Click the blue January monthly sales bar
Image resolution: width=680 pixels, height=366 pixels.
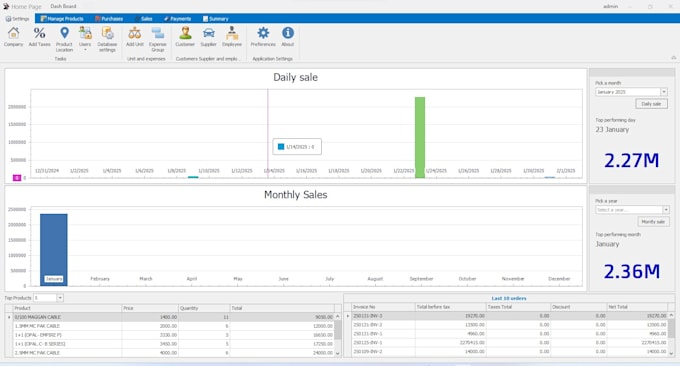coord(54,250)
